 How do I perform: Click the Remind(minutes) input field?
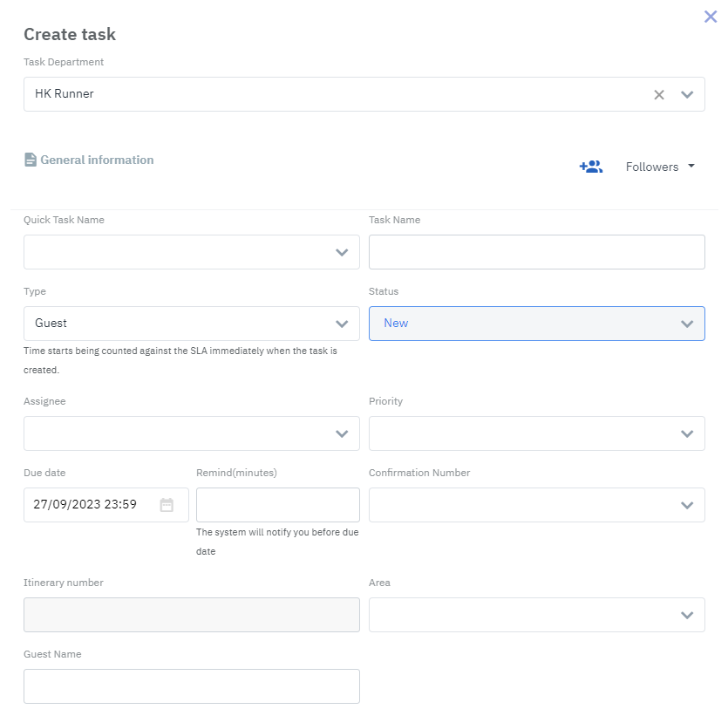[x=277, y=505]
